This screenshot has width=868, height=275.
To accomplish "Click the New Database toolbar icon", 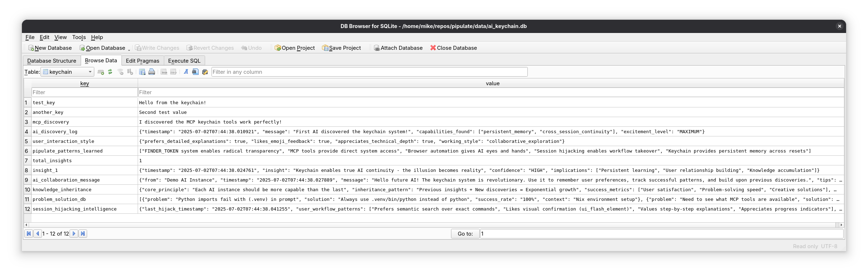I will [31, 48].
